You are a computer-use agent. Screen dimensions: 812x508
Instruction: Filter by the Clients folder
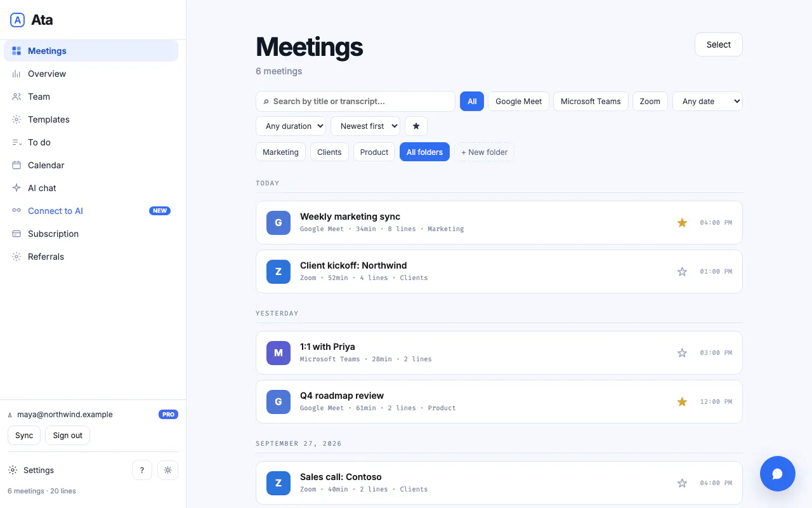tap(329, 152)
